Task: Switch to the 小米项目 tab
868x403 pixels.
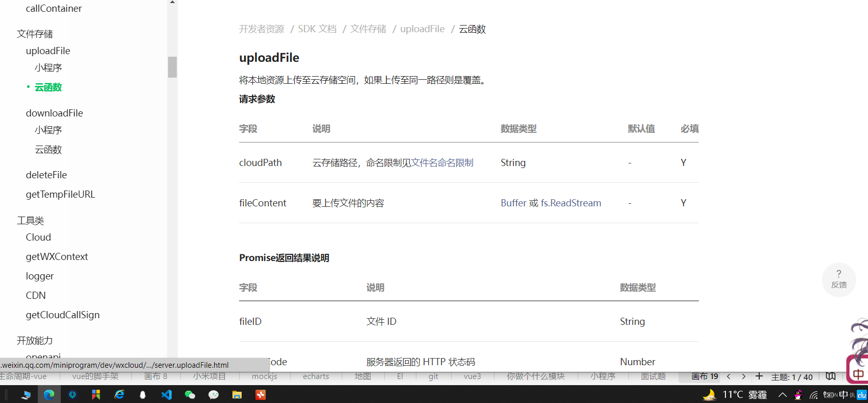Action: click(209, 376)
